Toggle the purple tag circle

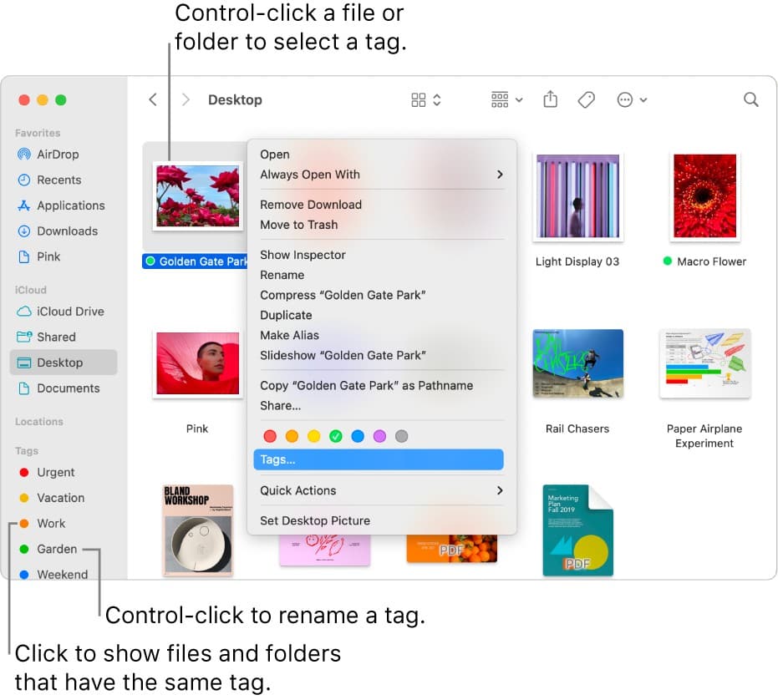(x=379, y=436)
